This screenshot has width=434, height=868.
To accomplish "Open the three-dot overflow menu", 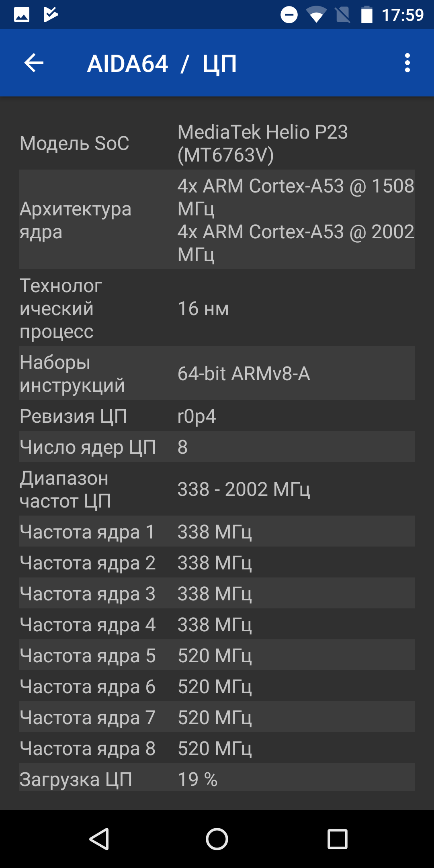I will pyautogui.click(x=407, y=63).
